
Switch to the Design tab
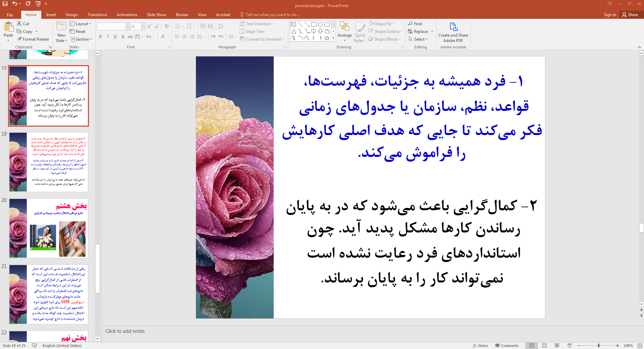[71, 15]
